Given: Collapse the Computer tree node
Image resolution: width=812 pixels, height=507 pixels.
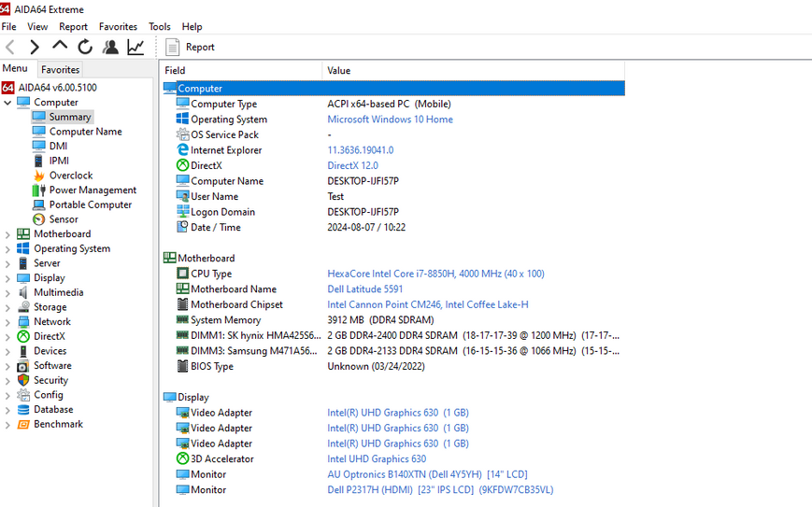Looking at the screenshot, I should (7, 103).
